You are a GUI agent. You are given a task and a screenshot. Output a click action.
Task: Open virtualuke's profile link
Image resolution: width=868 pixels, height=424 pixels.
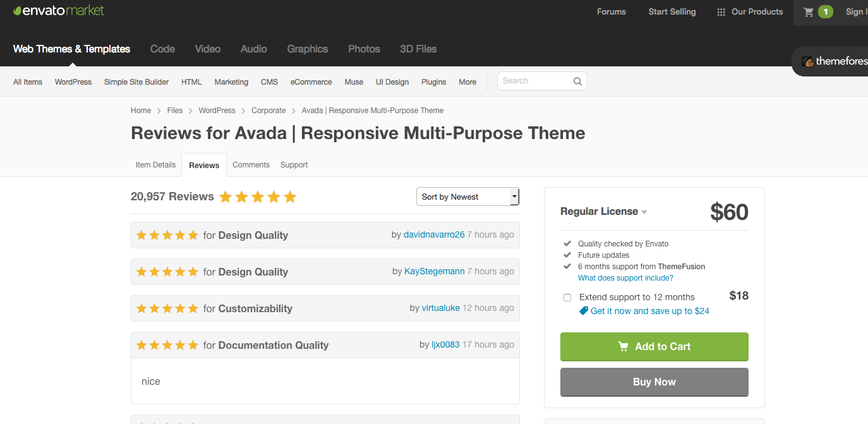(441, 308)
